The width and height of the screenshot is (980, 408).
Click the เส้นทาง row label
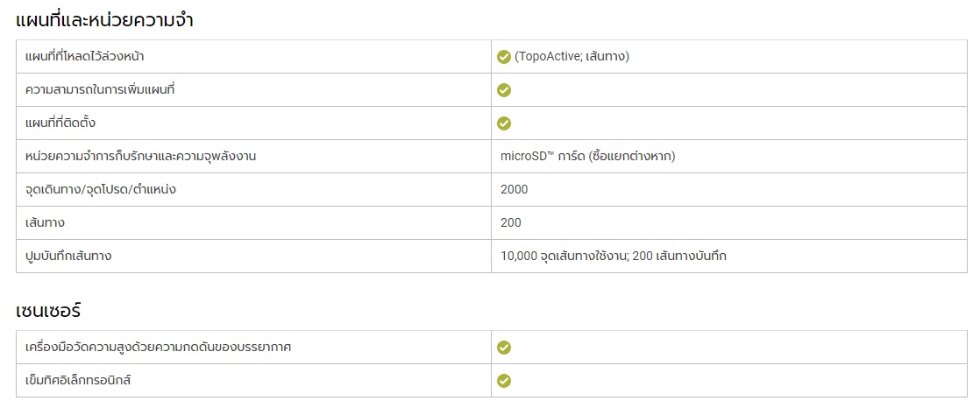point(45,222)
